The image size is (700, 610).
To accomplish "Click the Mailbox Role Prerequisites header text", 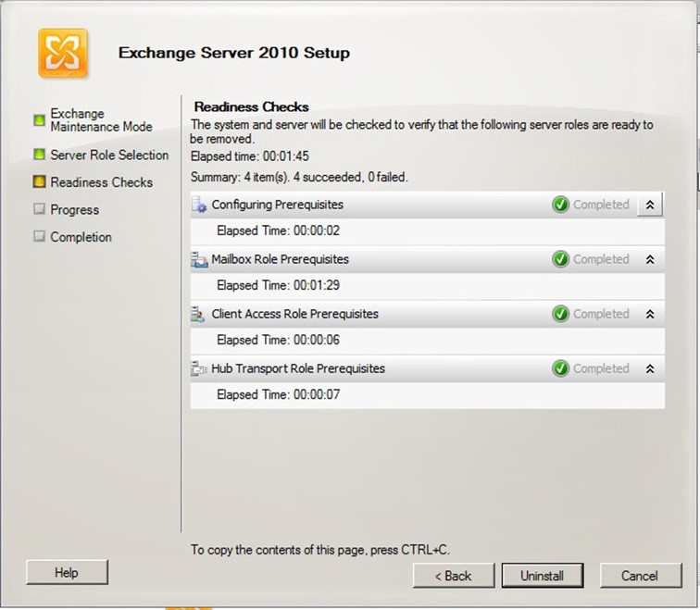I will (x=280, y=259).
